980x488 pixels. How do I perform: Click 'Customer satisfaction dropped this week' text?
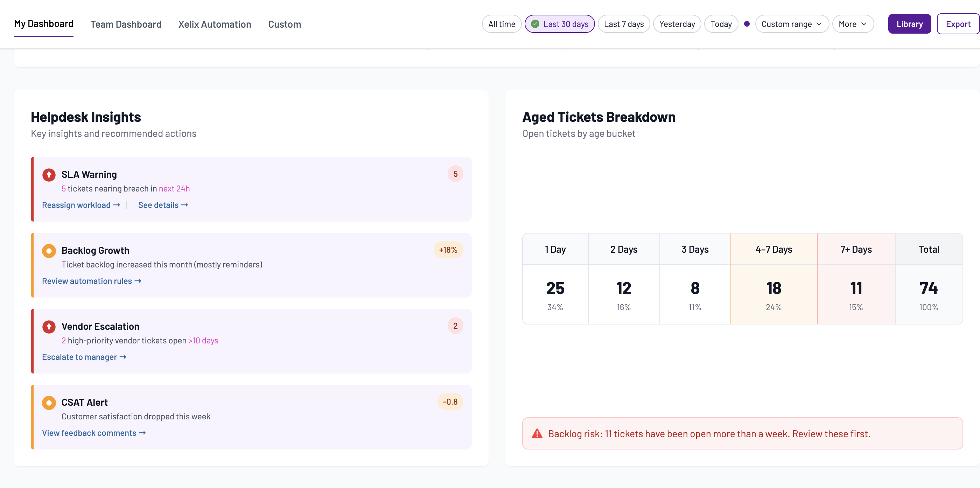(136, 417)
